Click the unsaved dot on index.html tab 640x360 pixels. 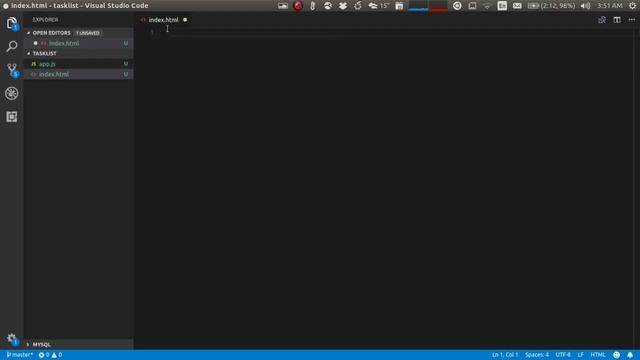pos(185,20)
